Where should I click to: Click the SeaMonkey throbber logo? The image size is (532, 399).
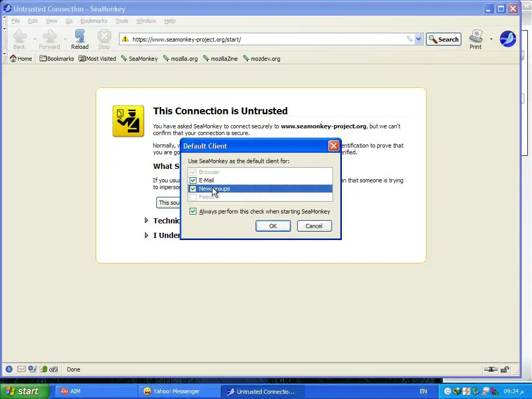coord(508,39)
